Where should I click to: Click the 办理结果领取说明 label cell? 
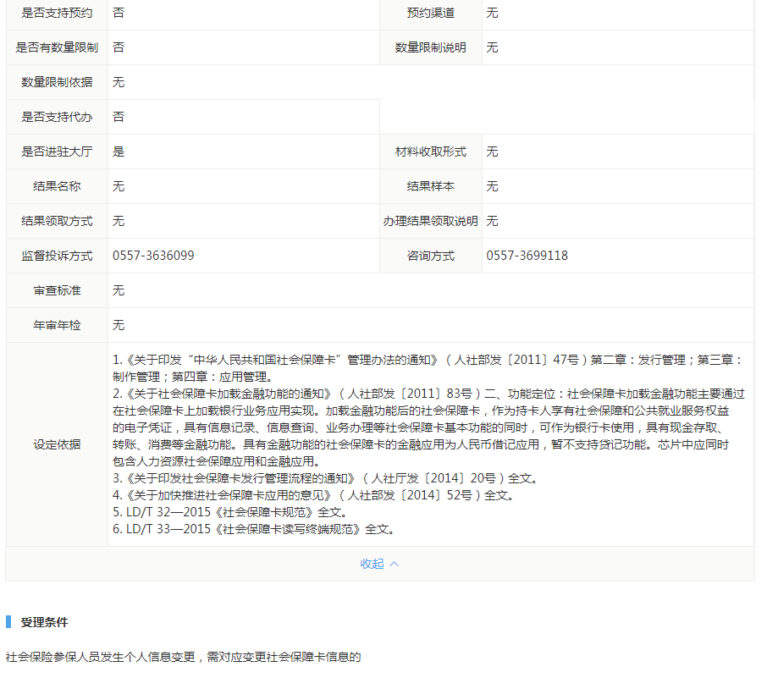tap(430, 221)
